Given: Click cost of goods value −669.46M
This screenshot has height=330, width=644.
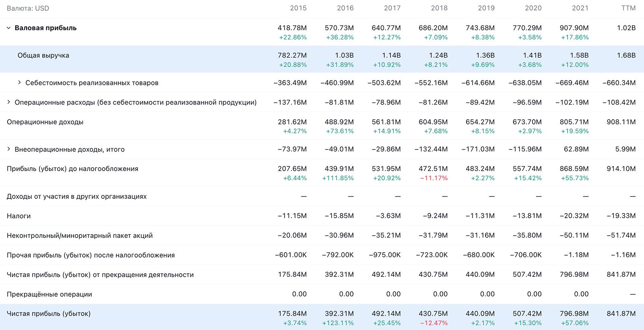Looking at the screenshot, I should tap(572, 83).
